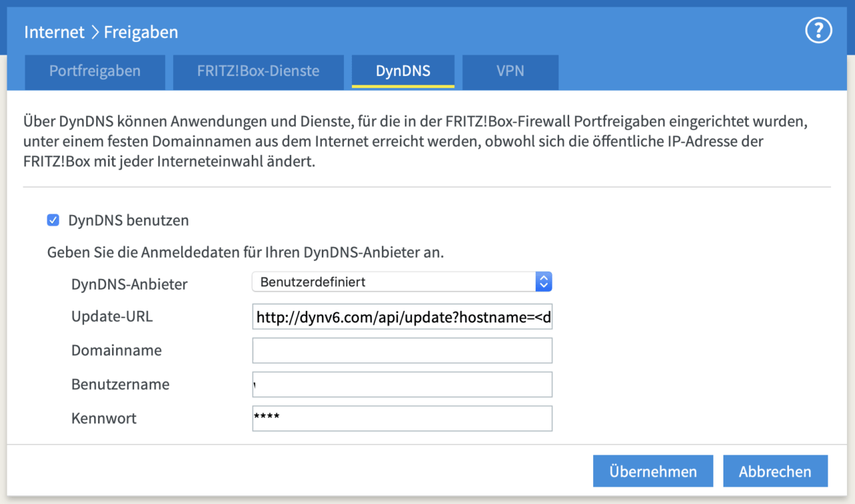Select the DynDNS tab
Viewport: 855px width, 504px height.
[403, 71]
